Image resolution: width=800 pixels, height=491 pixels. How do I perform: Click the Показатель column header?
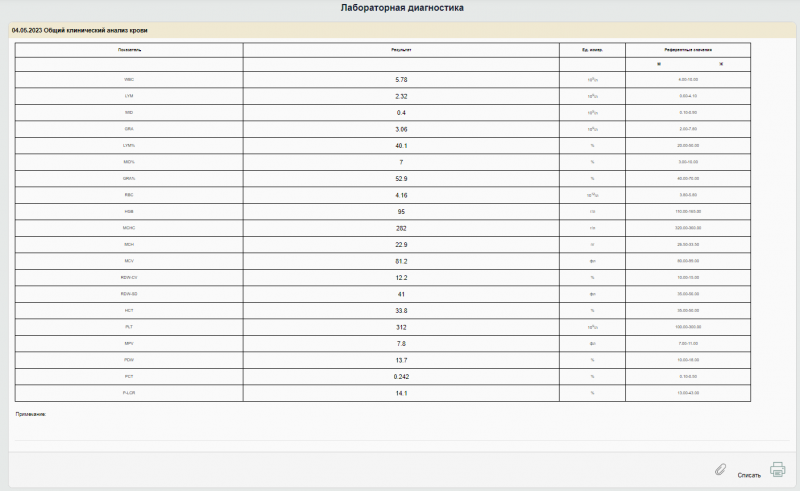pos(129,49)
